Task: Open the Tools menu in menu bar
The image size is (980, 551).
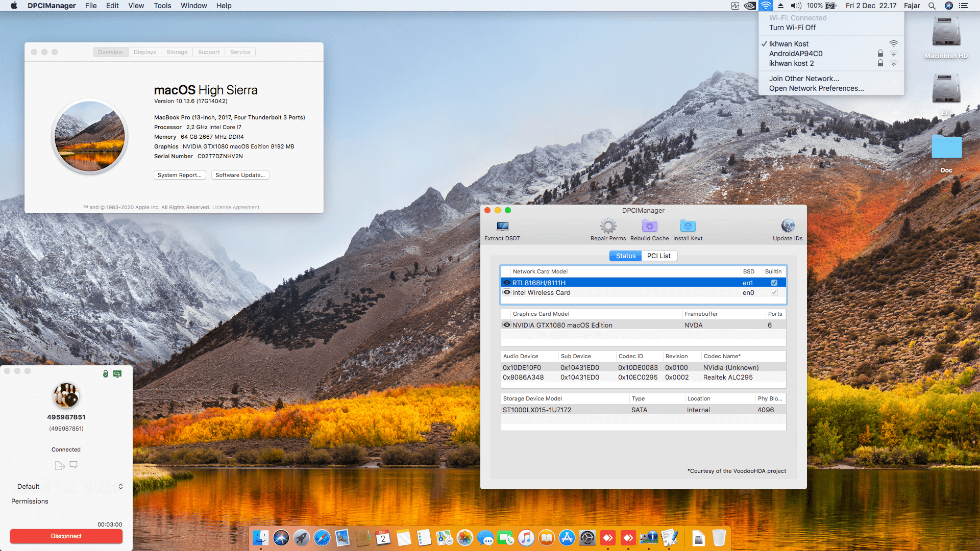Action: tap(162, 6)
